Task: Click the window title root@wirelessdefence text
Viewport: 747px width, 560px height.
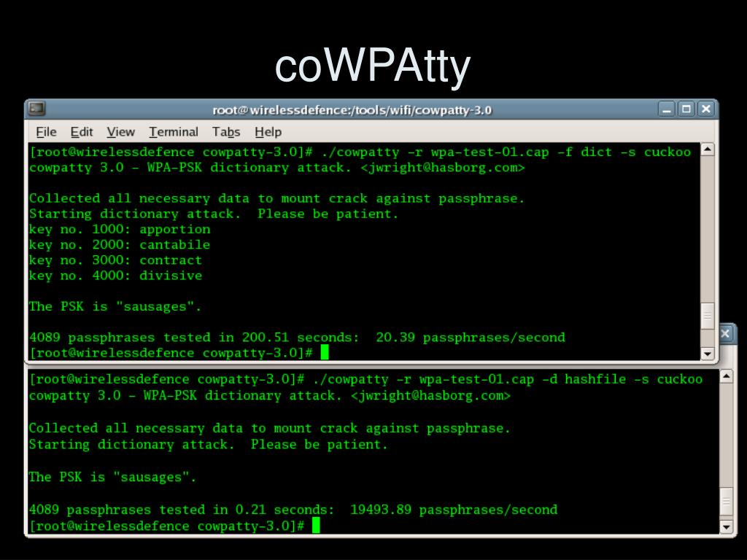Action: 352,110
